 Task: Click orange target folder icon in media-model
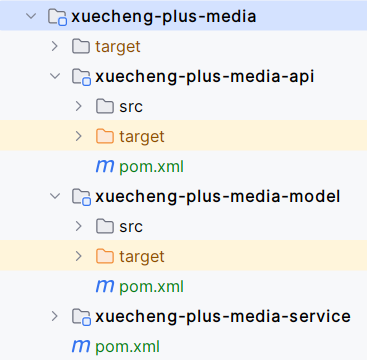(x=105, y=256)
